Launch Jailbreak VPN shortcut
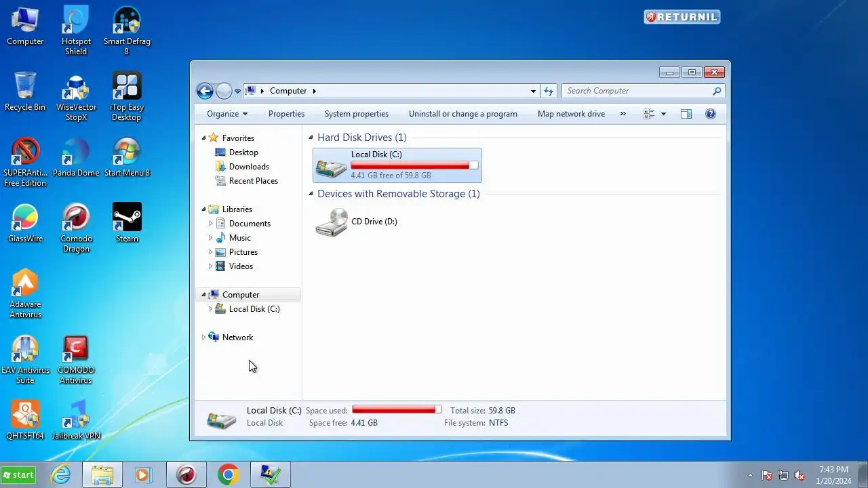This screenshot has height=488, width=868. [76, 420]
